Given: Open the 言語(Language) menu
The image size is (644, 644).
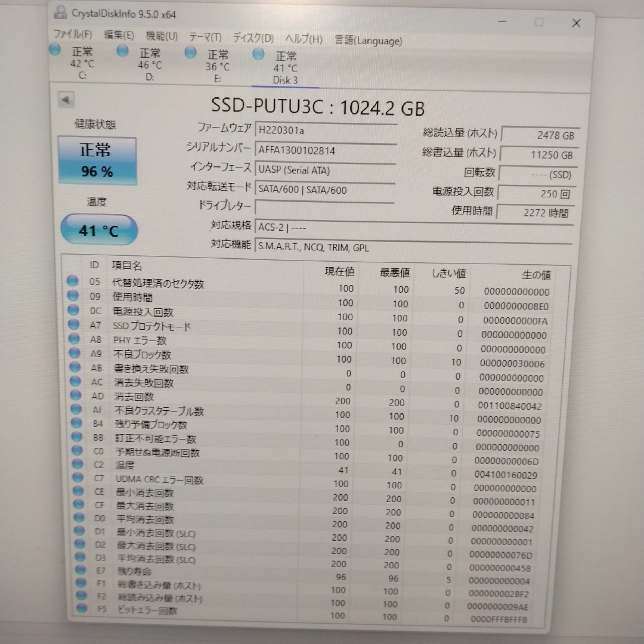Looking at the screenshot, I should (x=369, y=41).
